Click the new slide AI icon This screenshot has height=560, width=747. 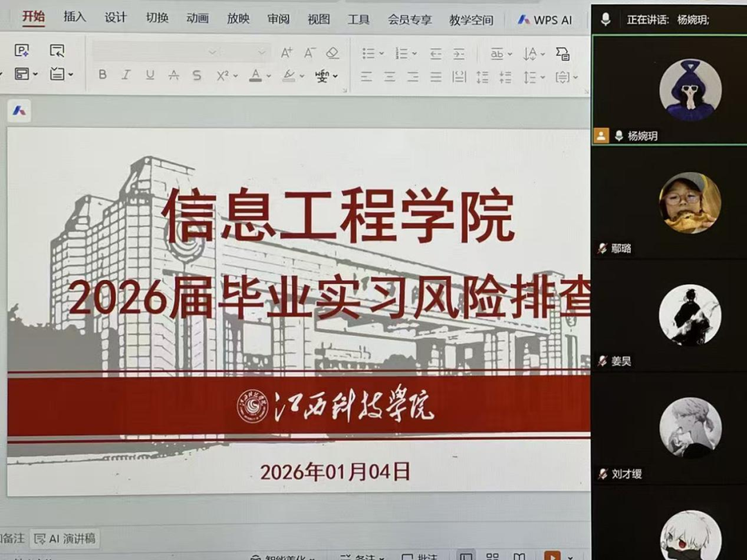[21, 50]
